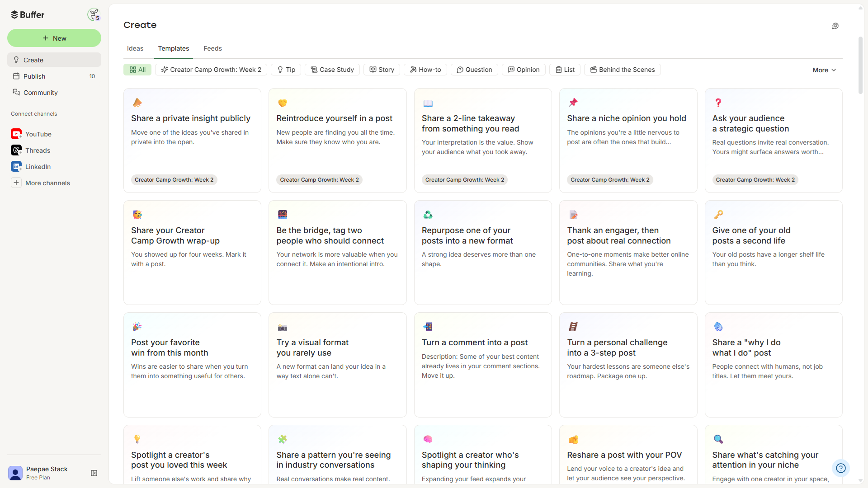Toggle the All filter chip
The image size is (868, 488).
coord(137,70)
